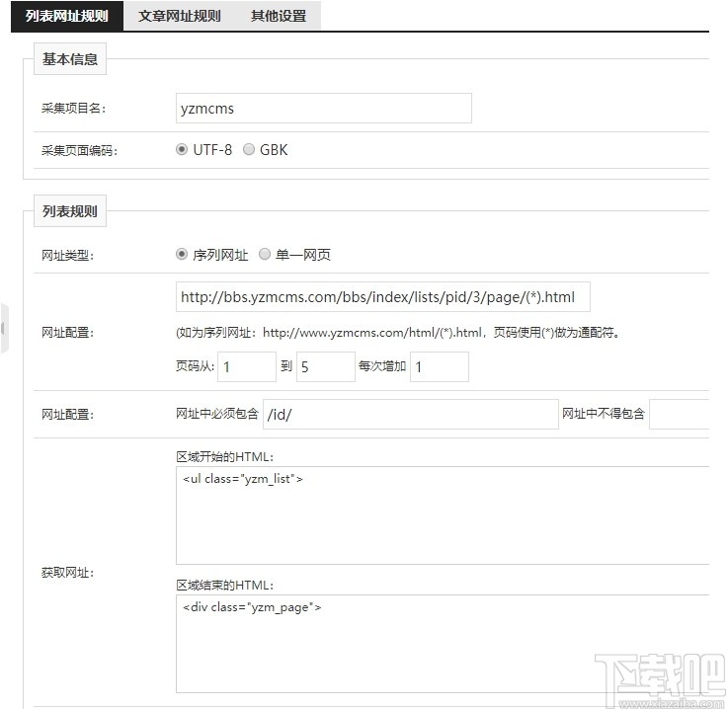This screenshot has height=709, width=728.
Task: Click the 区域结束的HTML textarea
Action: pos(443,644)
